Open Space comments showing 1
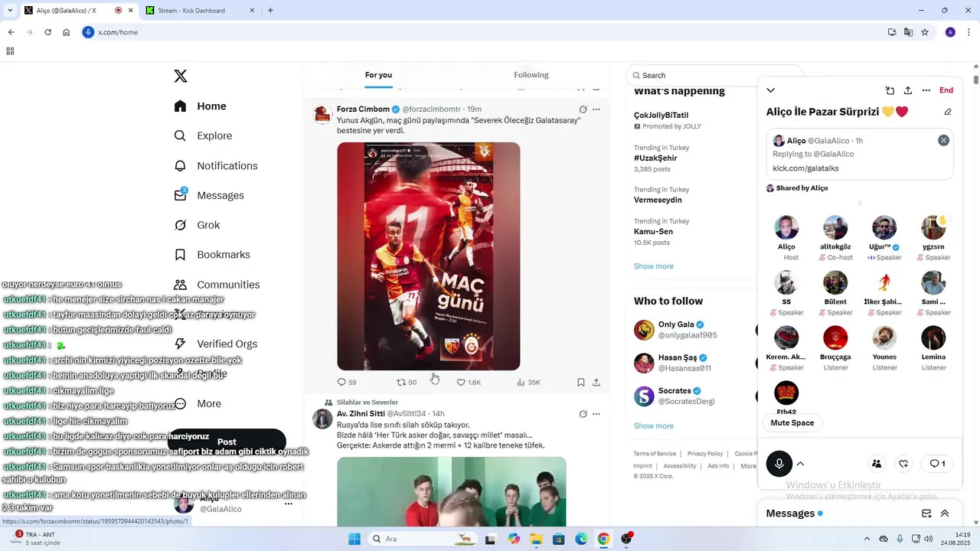The height and width of the screenshot is (551, 980). (937, 464)
